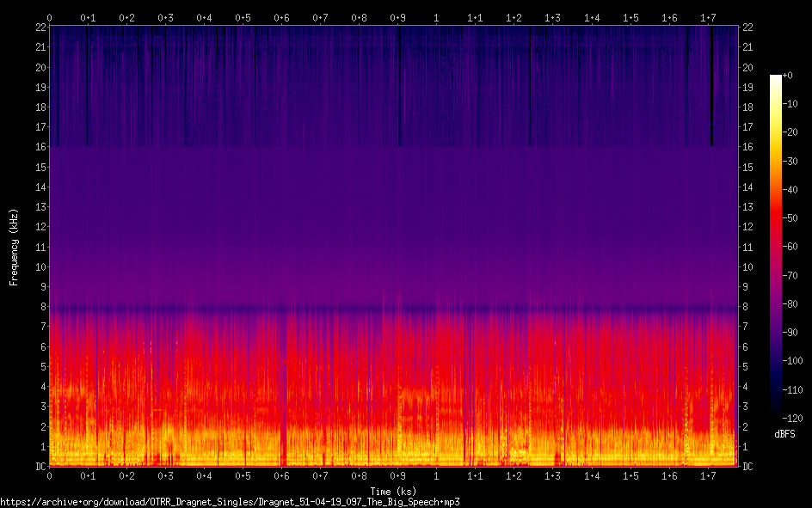This screenshot has height=508, width=812.
Task: Pick the red region of the dBFS color bar
Action: pos(776,223)
